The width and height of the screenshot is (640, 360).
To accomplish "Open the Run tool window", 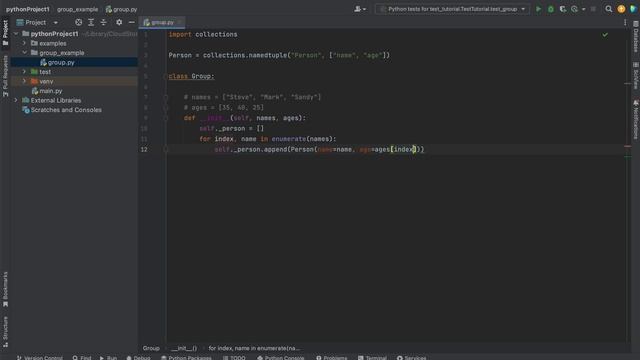I will coord(108,358).
